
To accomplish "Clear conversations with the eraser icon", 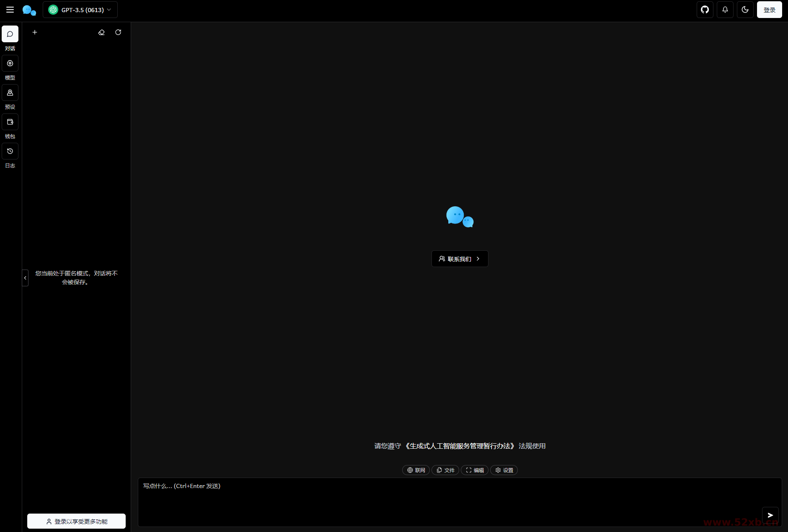I will (101, 32).
